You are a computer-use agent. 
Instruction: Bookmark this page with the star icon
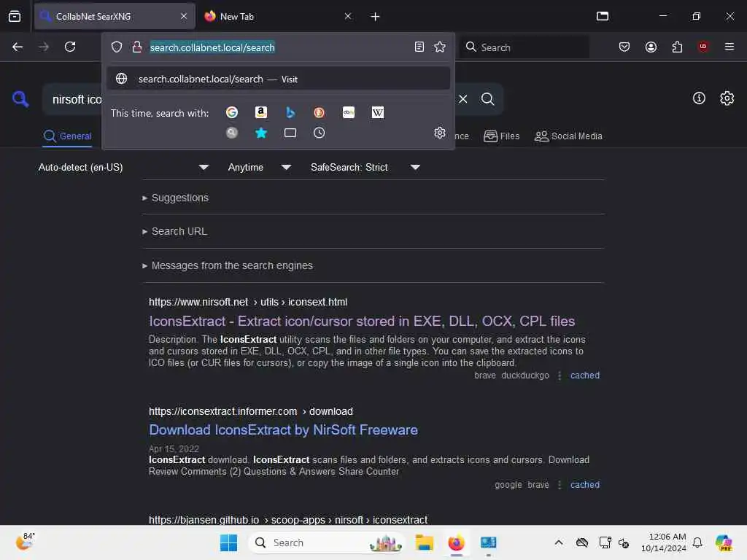coord(440,47)
